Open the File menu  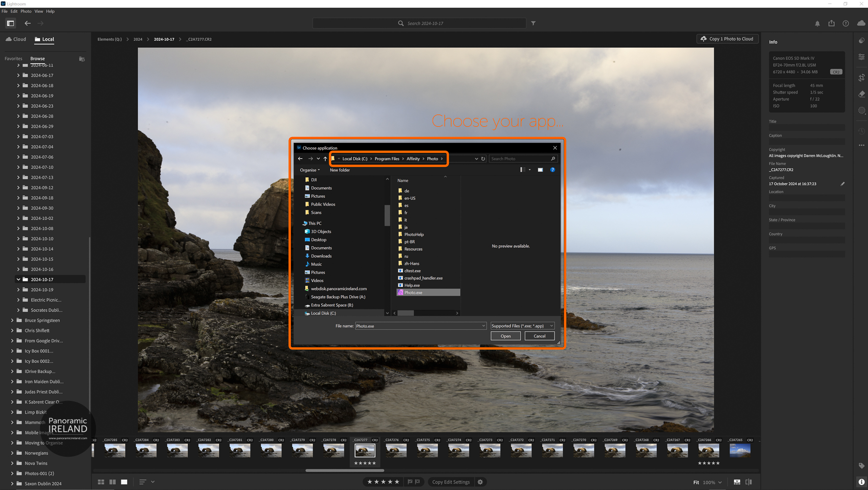(x=4, y=11)
